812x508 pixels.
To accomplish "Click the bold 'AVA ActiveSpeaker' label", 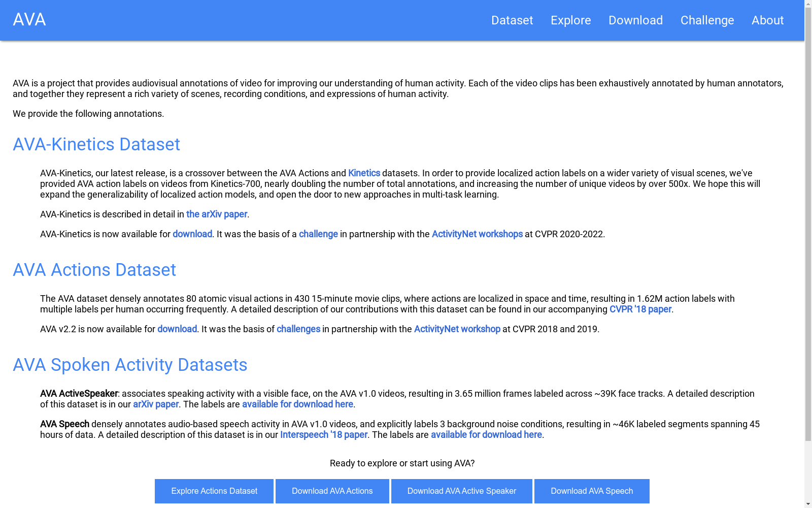I will click(79, 394).
